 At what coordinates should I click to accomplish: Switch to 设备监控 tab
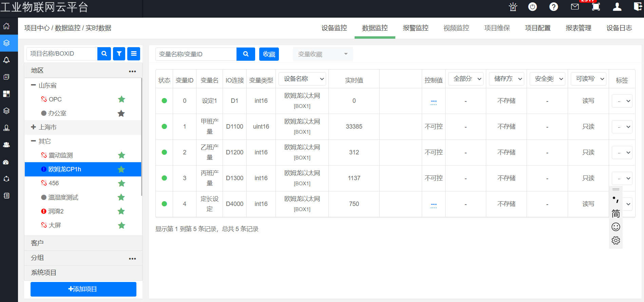(334, 28)
